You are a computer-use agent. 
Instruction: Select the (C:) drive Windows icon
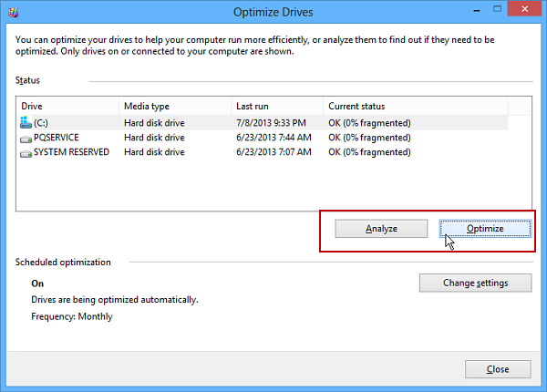coord(26,122)
